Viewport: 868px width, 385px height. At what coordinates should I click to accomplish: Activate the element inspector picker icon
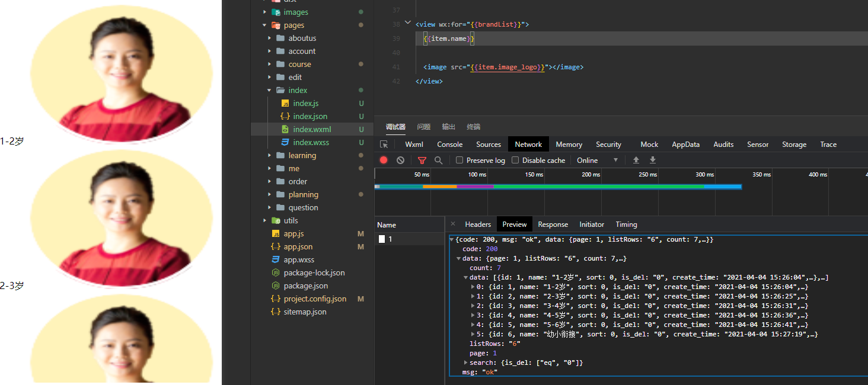pyautogui.click(x=384, y=145)
